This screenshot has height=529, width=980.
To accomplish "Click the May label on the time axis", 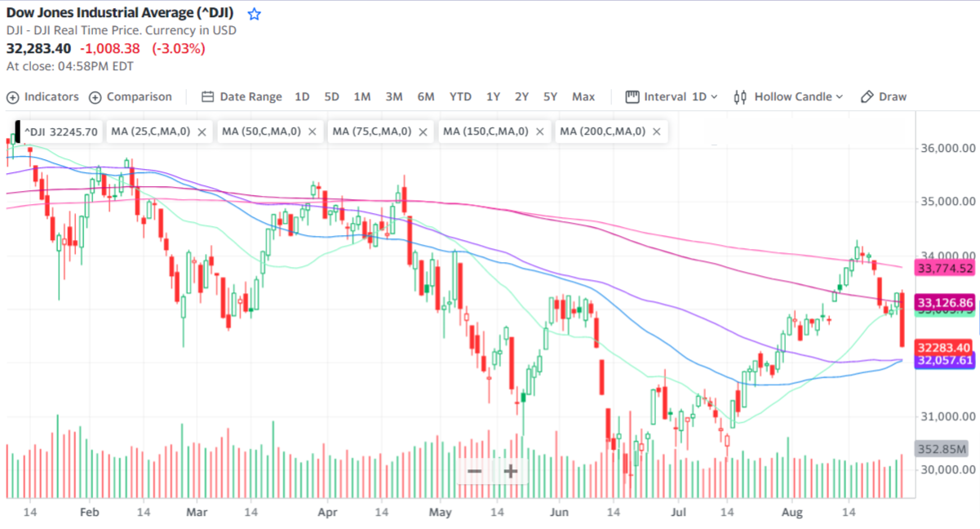I will (441, 512).
